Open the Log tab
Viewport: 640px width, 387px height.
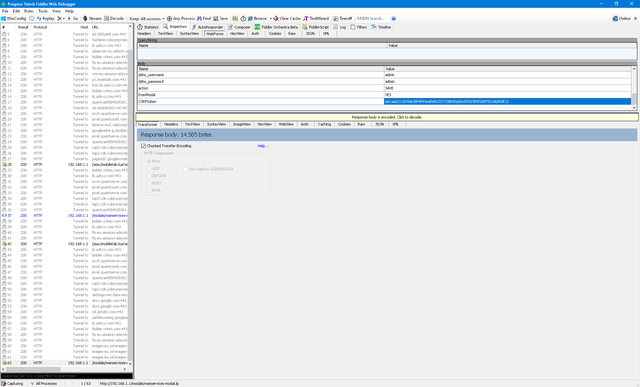[340, 27]
